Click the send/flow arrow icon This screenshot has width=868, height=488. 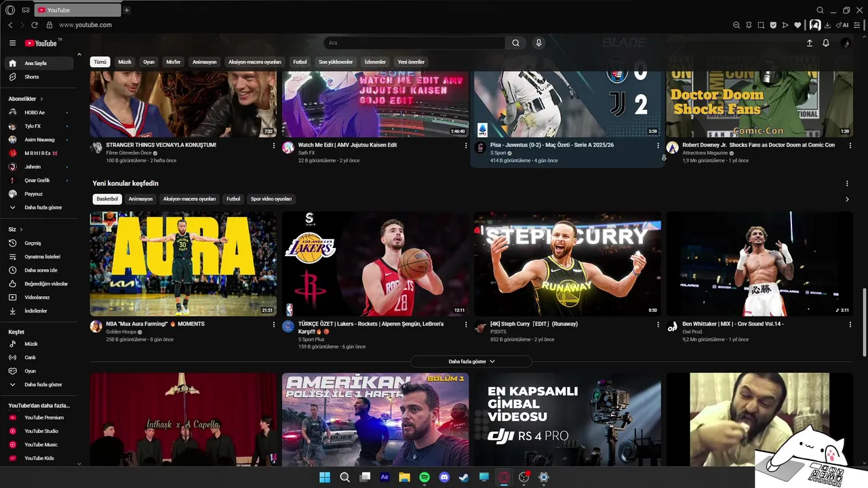click(785, 25)
